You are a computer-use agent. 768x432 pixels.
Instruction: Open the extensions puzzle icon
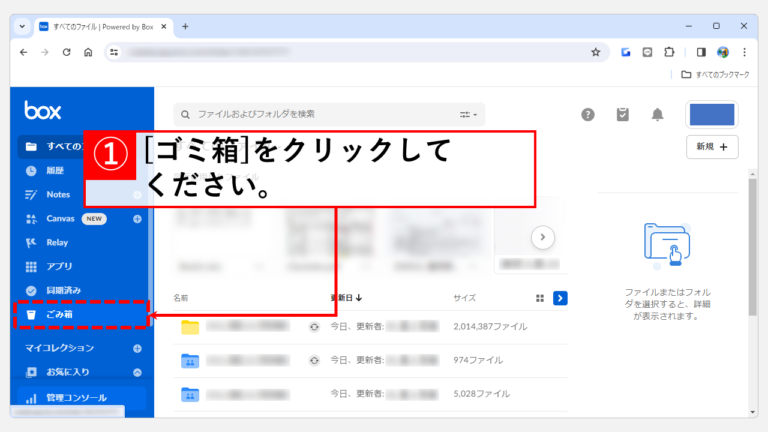pyautogui.click(x=669, y=52)
